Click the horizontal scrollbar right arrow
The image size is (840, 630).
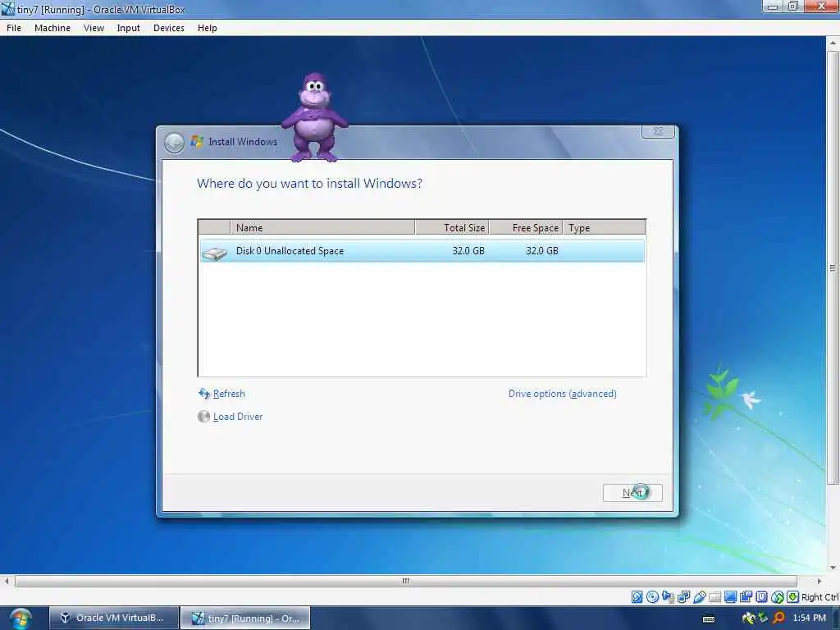tap(819, 581)
